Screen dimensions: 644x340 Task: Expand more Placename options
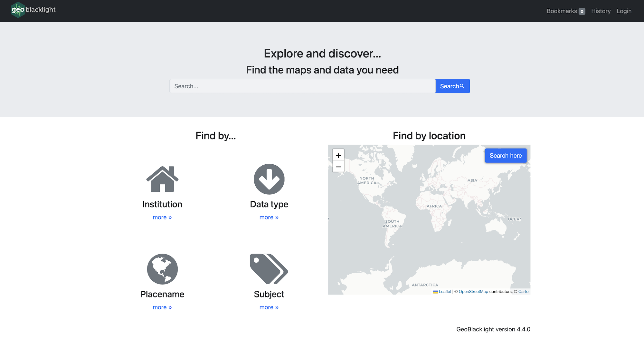162,307
